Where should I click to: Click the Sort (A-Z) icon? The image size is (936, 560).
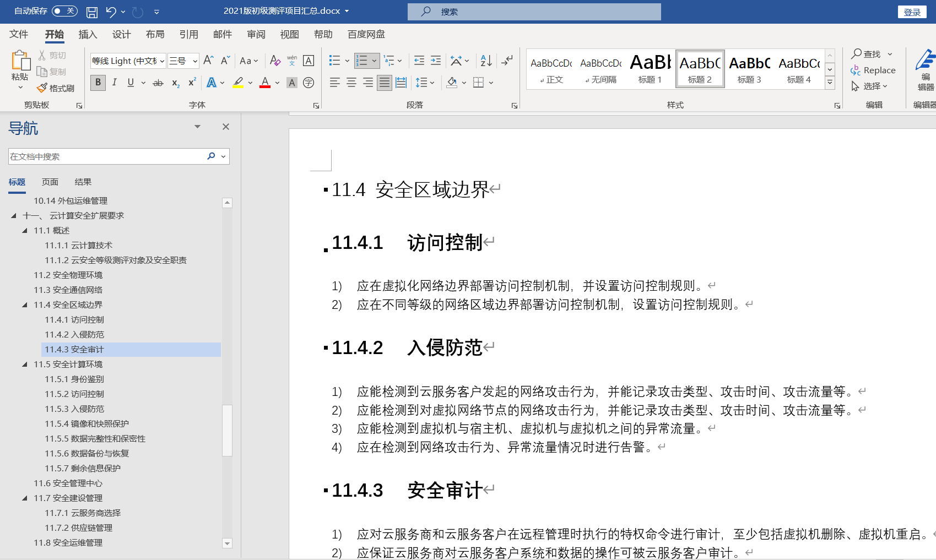(x=486, y=60)
